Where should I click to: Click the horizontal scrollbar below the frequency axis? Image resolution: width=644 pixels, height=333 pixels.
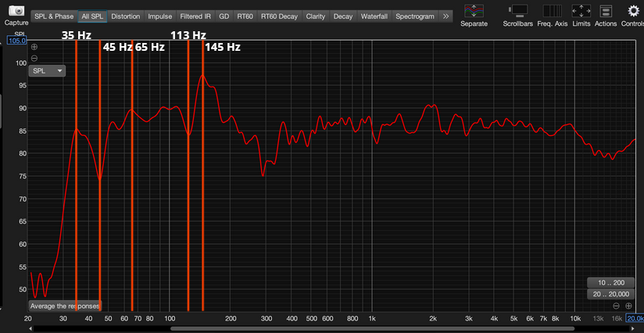tap(328, 329)
